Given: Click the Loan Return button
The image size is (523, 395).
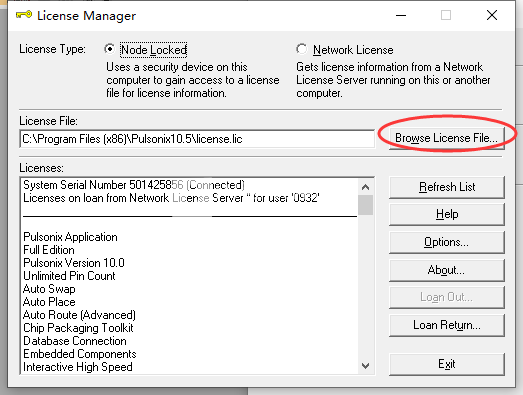Looking at the screenshot, I should pos(447,325).
